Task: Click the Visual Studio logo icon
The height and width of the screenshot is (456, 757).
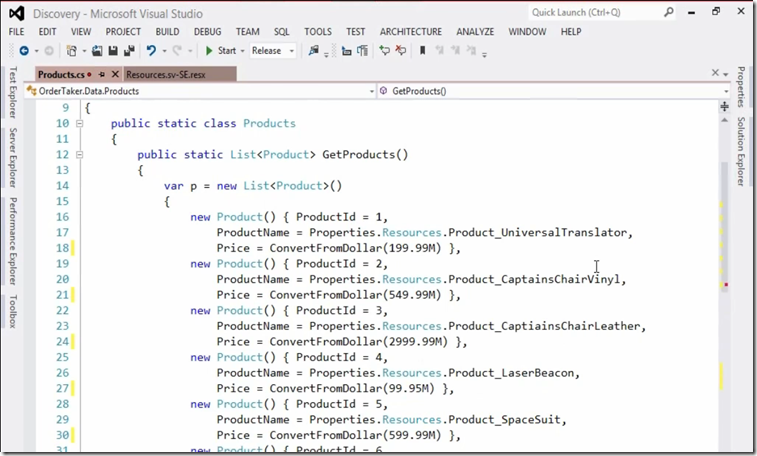Action: (x=16, y=14)
